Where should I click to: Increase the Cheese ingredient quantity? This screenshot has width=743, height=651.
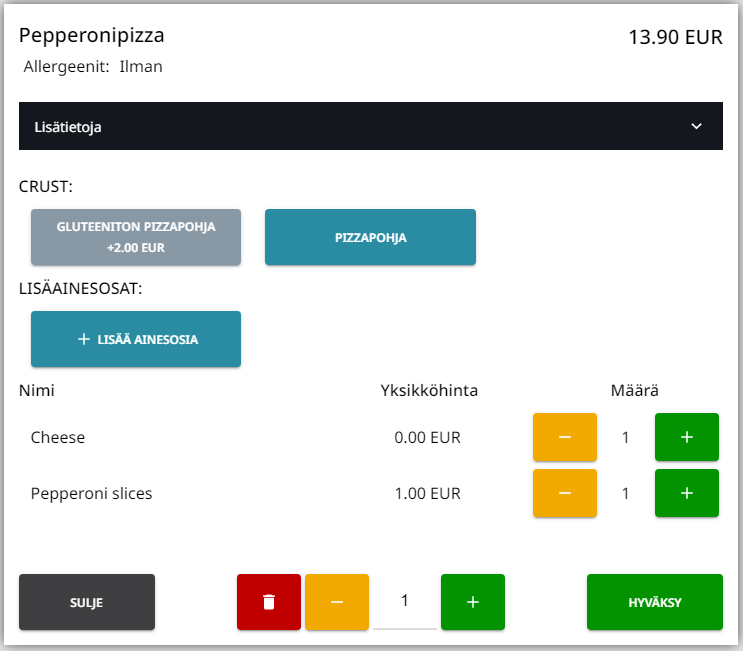[686, 438]
